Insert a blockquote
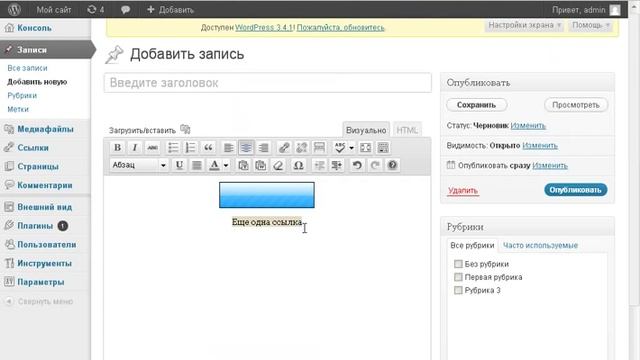640x360 pixels. click(208, 147)
